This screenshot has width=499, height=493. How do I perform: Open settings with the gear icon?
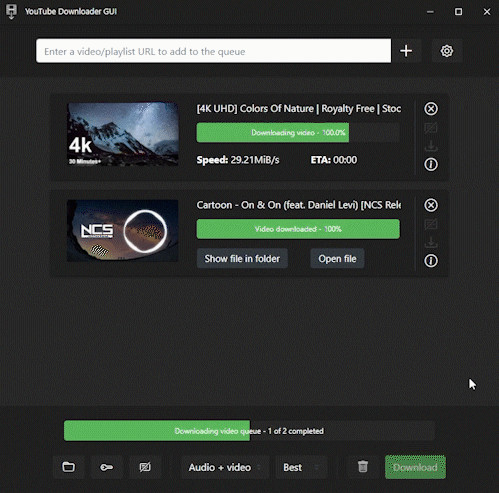[x=447, y=51]
